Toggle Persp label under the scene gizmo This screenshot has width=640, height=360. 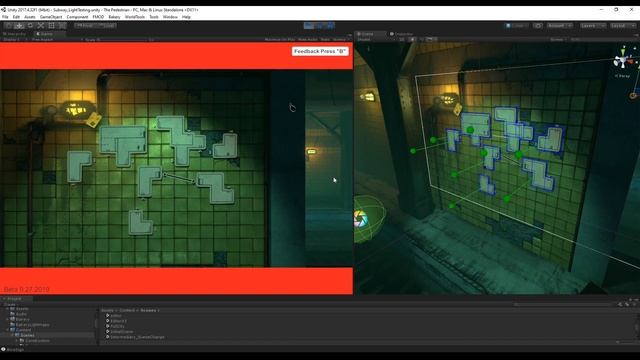coord(622,76)
